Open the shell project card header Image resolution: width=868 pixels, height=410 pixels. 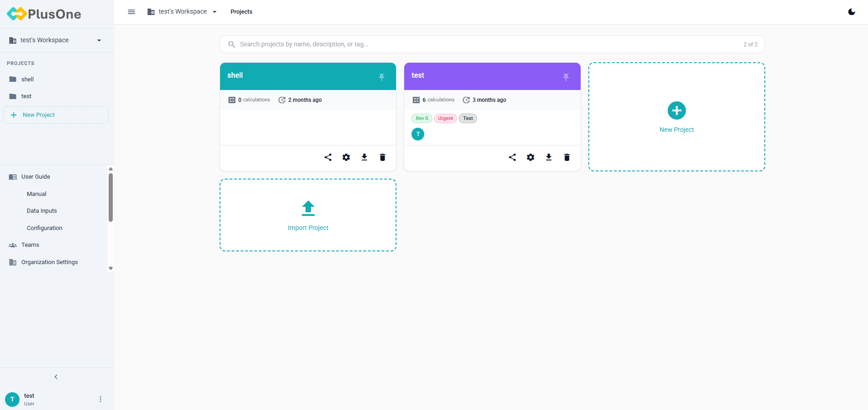[x=308, y=76]
